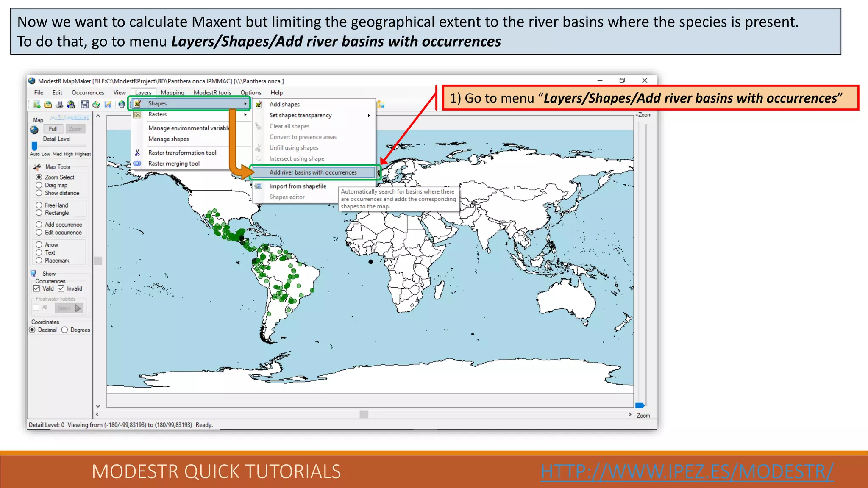The height and width of the screenshot is (488, 868).
Task: Open the Help menu
Action: (276, 92)
